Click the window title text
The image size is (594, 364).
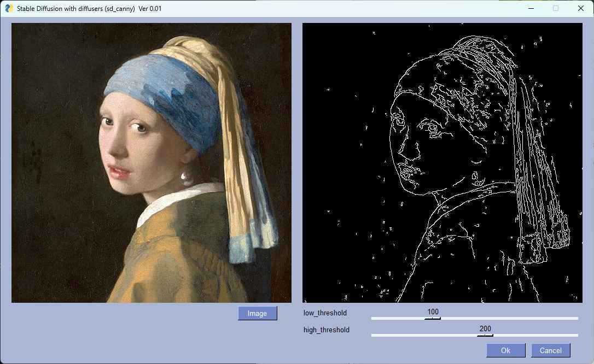[x=89, y=9]
